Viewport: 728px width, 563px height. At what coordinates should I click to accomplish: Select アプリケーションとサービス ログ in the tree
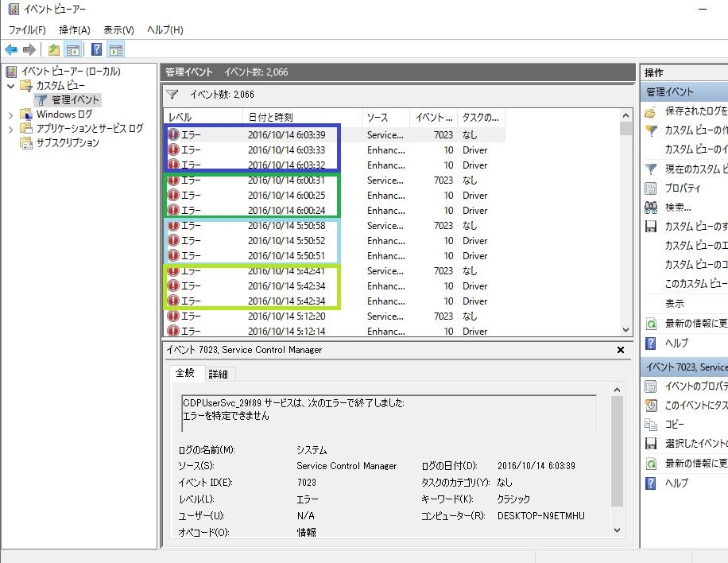pyautogui.click(x=90, y=128)
